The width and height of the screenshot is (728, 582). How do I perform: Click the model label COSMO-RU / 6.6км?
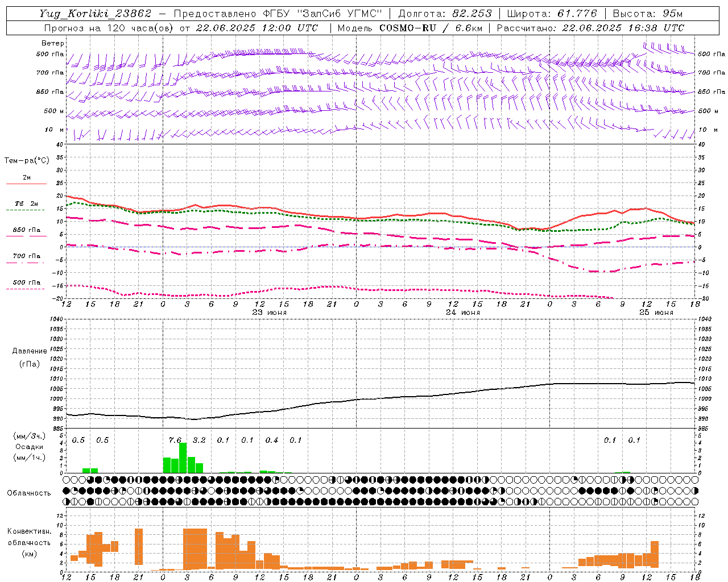tap(431, 28)
